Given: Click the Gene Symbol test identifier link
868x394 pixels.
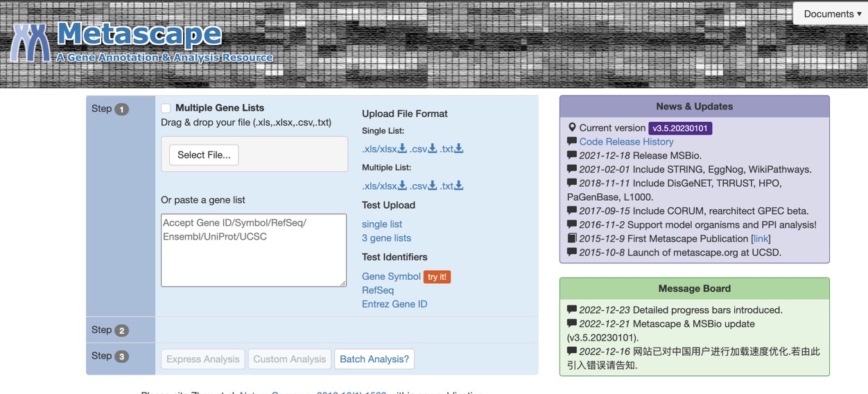Looking at the screenshot, I should pos(391,276).
